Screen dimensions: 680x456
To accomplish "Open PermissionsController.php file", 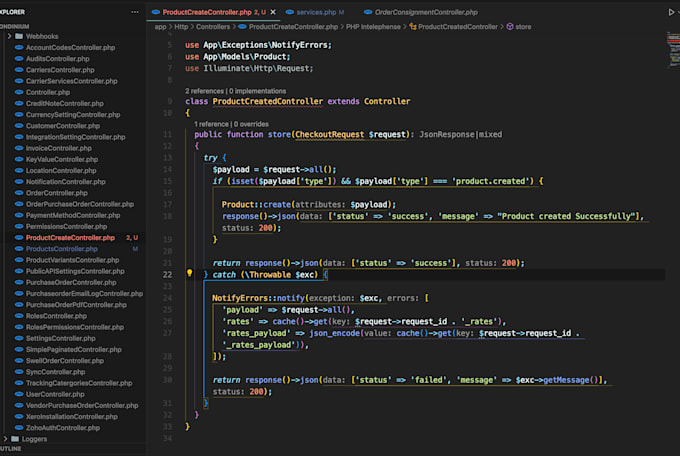I will [x=66, y=227].
